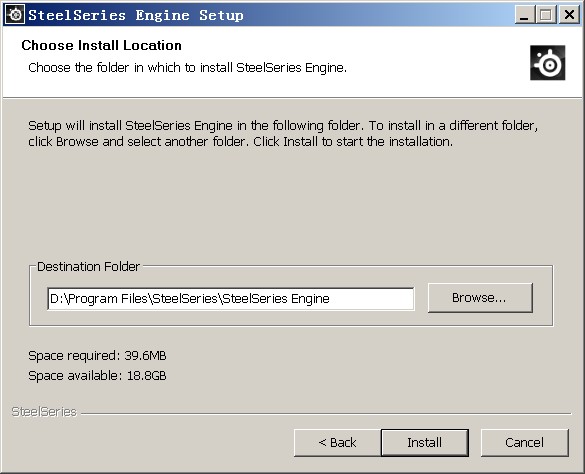Go back with the Back button
Image resolution: width=585 pixels, height=474 pixels.
point(337,442)
